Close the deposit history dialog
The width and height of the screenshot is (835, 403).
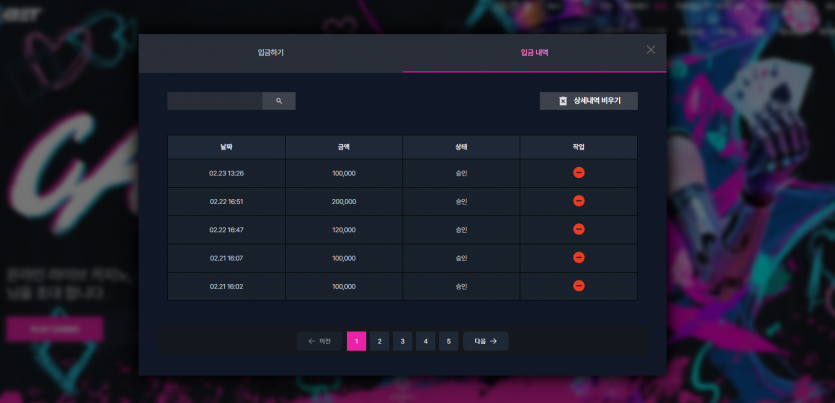[x=651, y=50]
